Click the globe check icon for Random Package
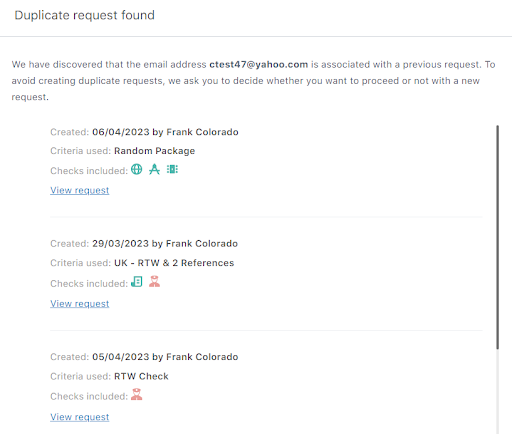 tap(136, 169)
